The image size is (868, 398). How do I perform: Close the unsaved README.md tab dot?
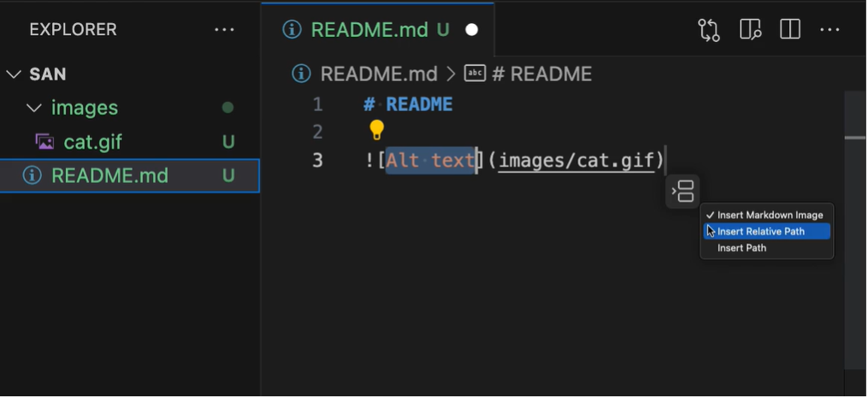(x=470, y=30)
